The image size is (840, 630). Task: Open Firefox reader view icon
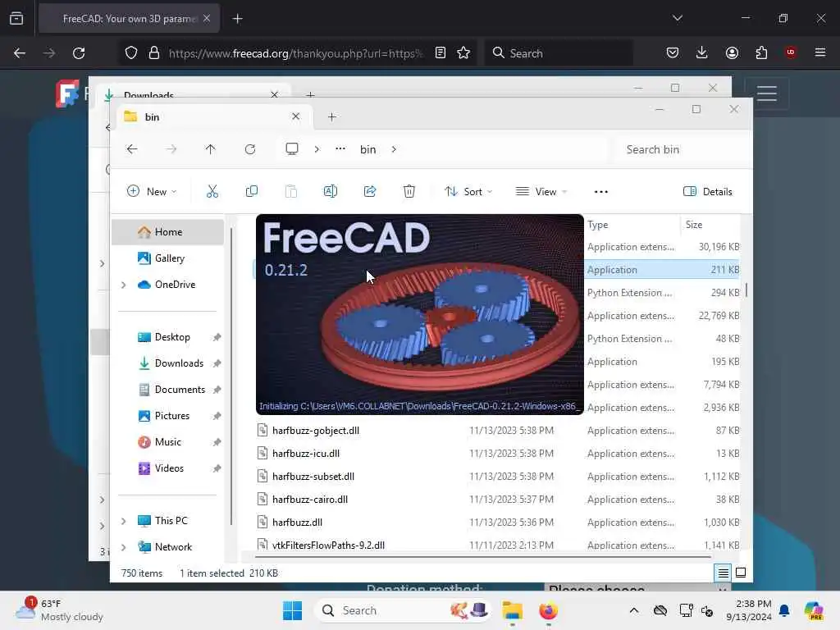click(x=440, y=52)
